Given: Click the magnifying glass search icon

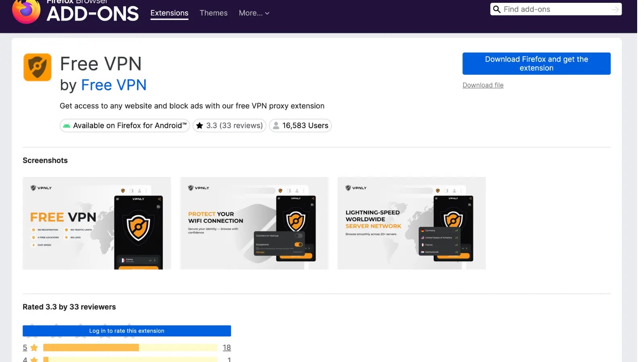Looking at the screenshot, I should (497, 9).
